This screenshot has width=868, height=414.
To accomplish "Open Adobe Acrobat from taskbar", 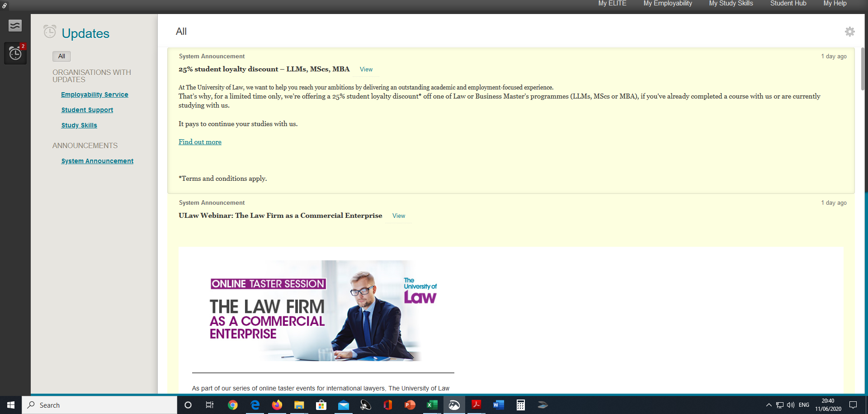I will (476, 405).
